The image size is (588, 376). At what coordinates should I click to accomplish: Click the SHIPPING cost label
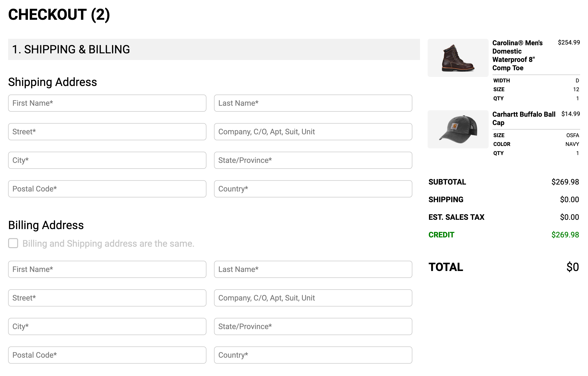coord(446,200)
